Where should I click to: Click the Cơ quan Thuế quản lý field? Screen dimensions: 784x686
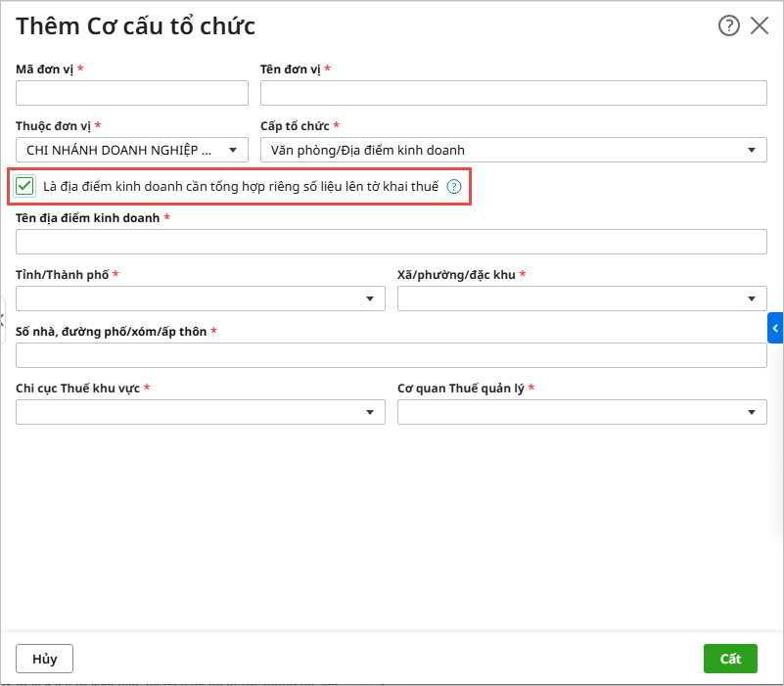click(568, 413)
